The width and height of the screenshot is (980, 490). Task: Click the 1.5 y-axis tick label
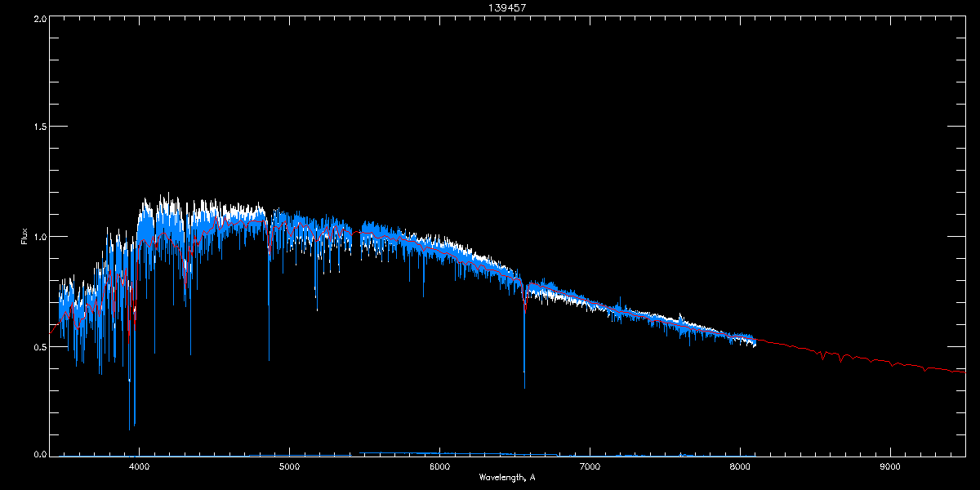click(x=39, y=127)
